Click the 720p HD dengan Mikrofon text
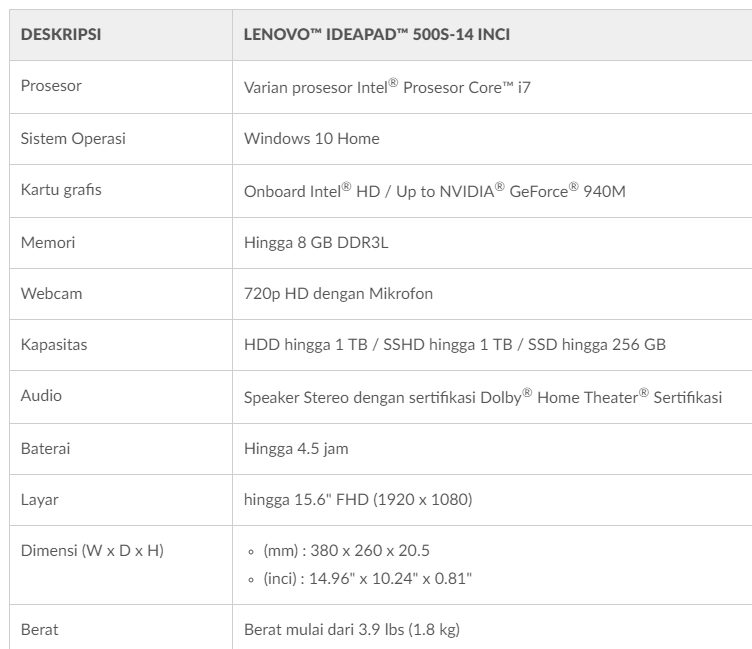This screenshot has width=752, height=649. point(338,293)
